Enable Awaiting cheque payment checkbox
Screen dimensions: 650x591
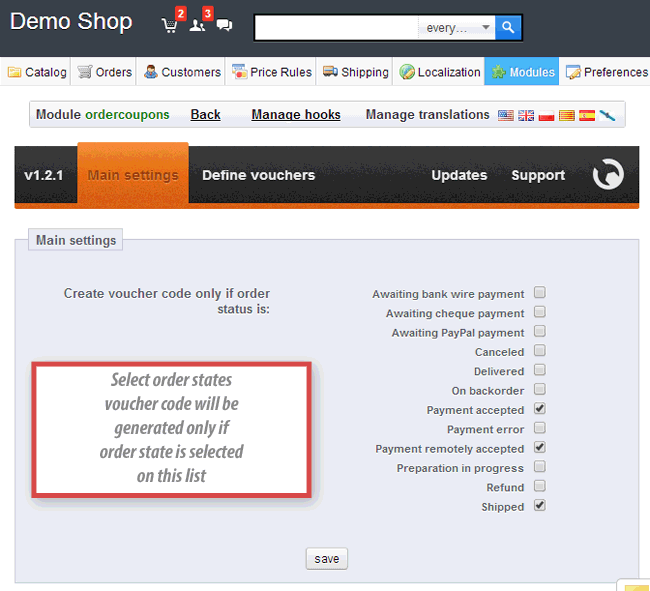click(540, 312)
